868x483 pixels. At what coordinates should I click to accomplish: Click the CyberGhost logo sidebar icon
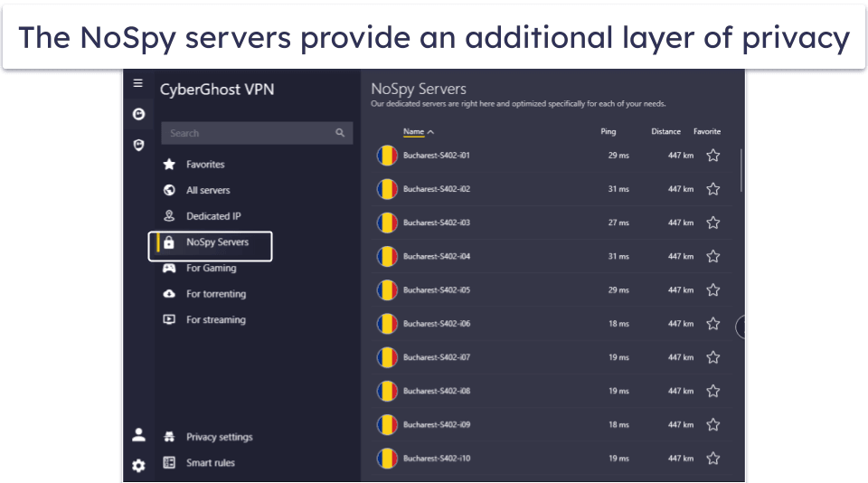click(138, 114)
